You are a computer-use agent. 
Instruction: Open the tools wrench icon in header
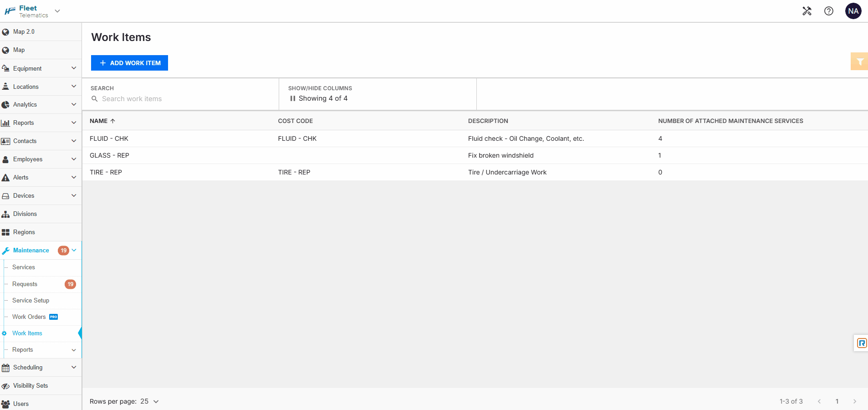coord(807,11)
